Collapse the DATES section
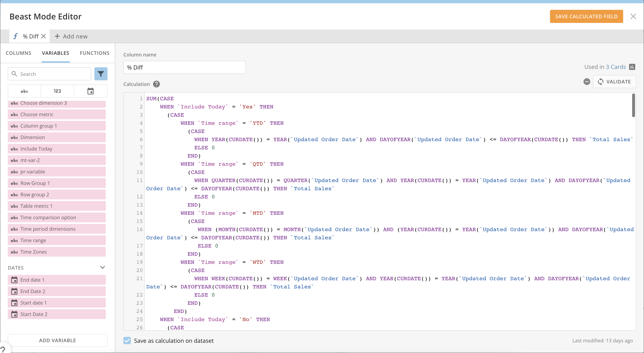 coord(103,267)
